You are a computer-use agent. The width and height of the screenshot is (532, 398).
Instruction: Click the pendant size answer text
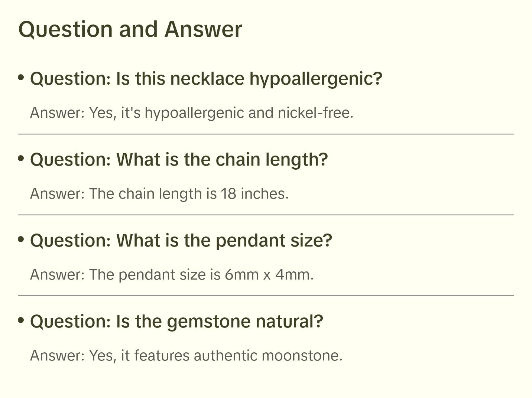(172, 275)
